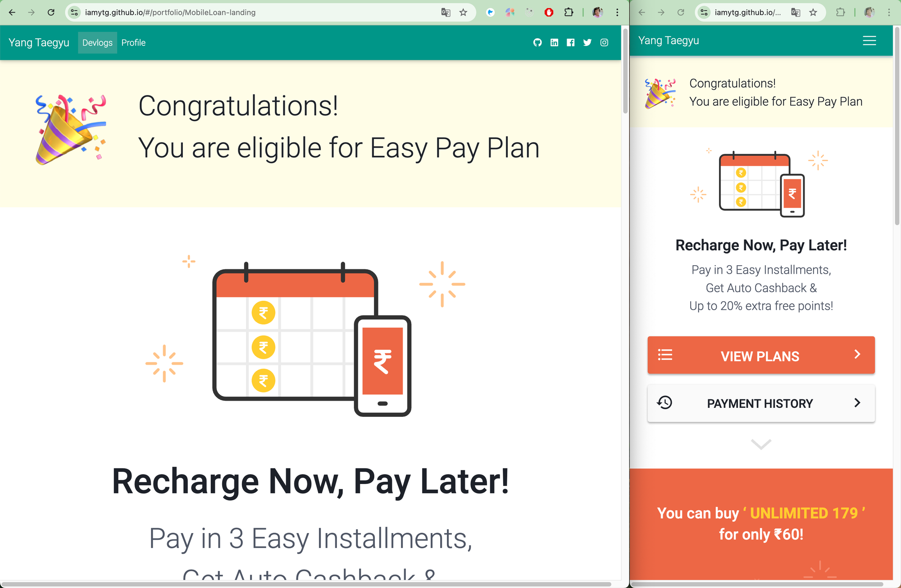Click the VIEW PLANS button
This screenshot has height=588, width=901.
761,355
